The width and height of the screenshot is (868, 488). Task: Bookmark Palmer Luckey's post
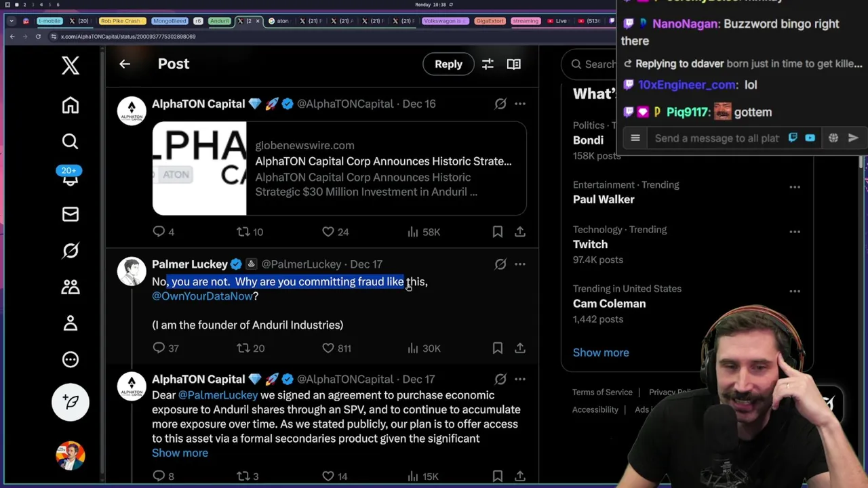(x=498, y=348)
